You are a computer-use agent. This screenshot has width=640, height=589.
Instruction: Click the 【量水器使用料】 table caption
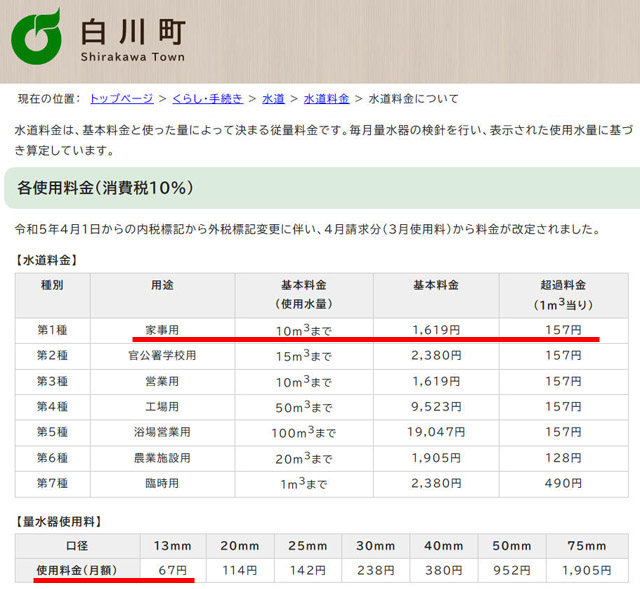pos(58,521)
